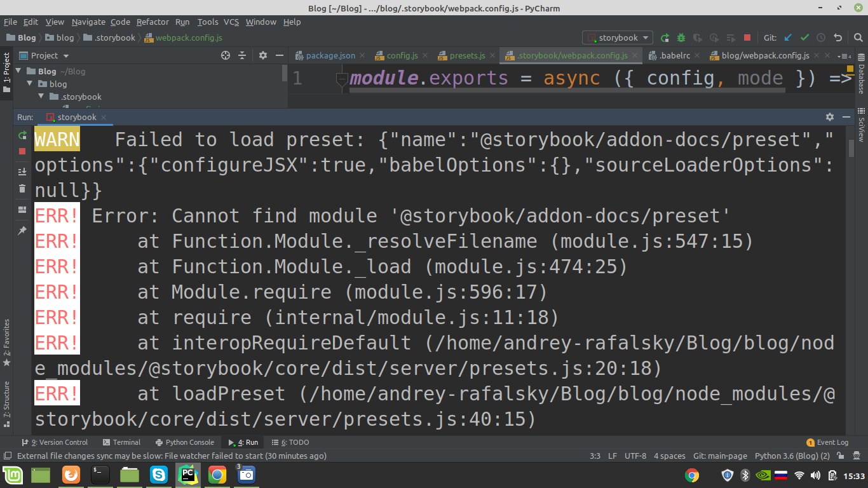This screenshot has width=868, height=488.
Task: Open the Git branch main-page selector
Action: coord(719,456)
